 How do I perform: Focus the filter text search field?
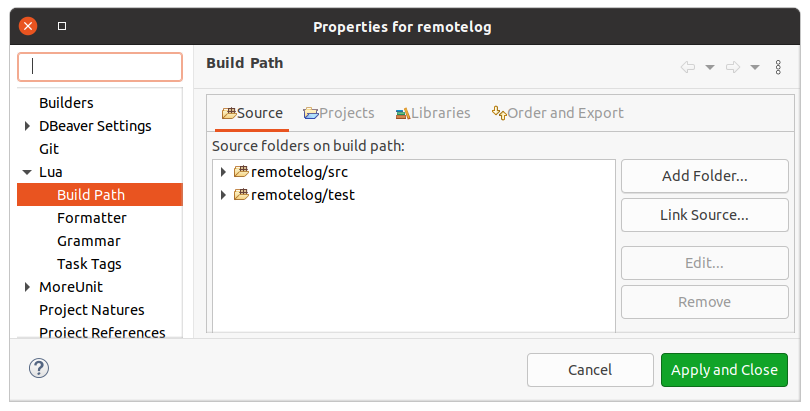[x=100, y=67]
